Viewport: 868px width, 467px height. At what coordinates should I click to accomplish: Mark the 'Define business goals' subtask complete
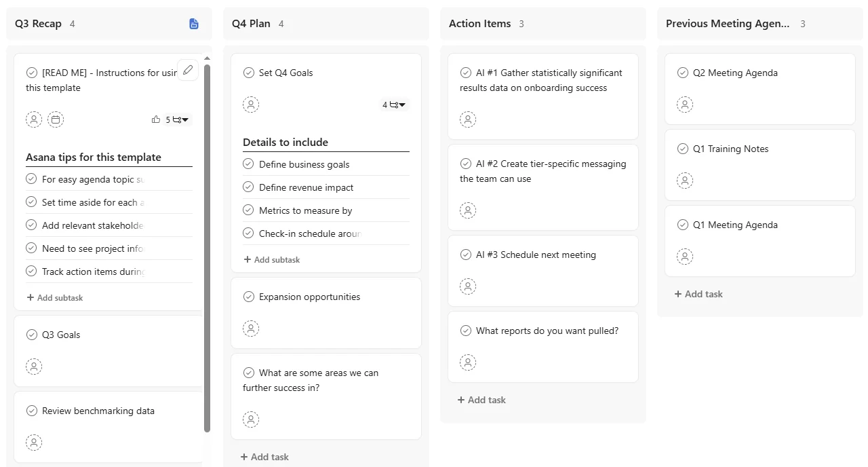point(248,164)
